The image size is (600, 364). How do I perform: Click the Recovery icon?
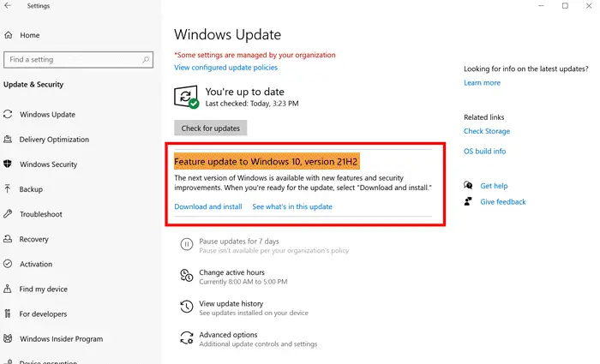tap(8, 239)
